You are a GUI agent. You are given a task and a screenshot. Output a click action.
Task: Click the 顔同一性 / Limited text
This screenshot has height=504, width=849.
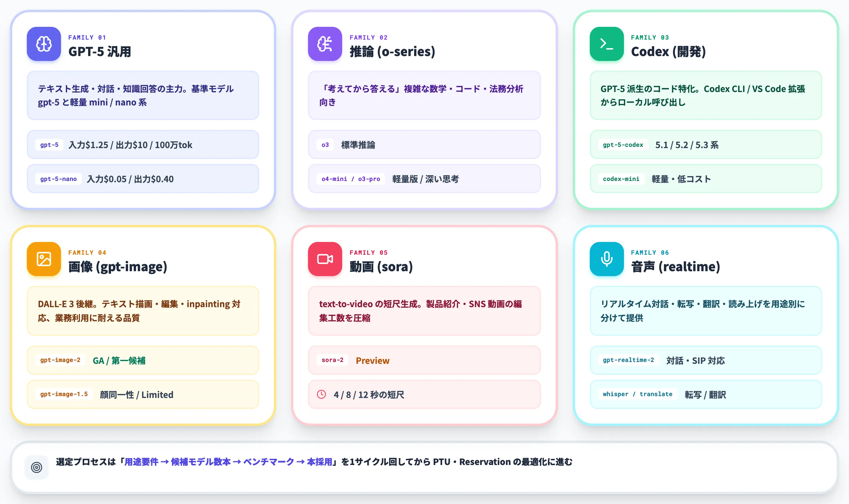(136, 395)
